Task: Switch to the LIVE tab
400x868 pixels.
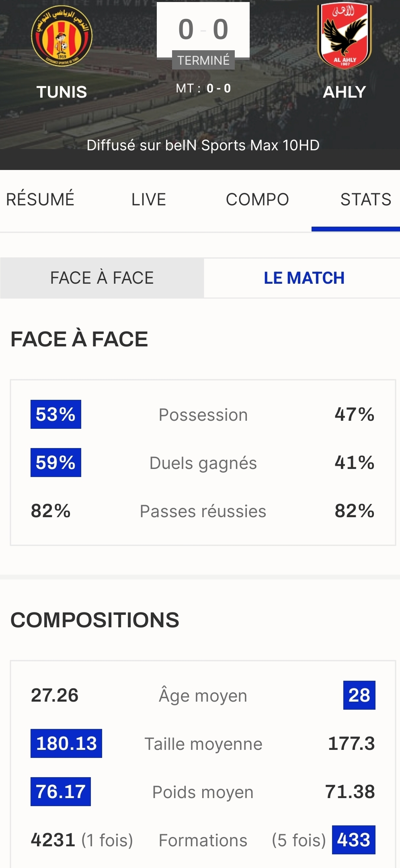Action: 149,200
